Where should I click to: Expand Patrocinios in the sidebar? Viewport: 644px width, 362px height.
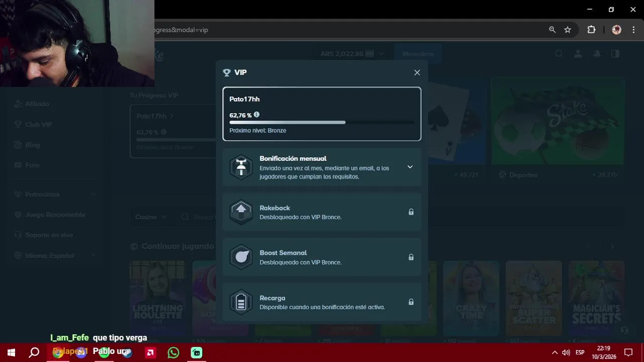54,194
